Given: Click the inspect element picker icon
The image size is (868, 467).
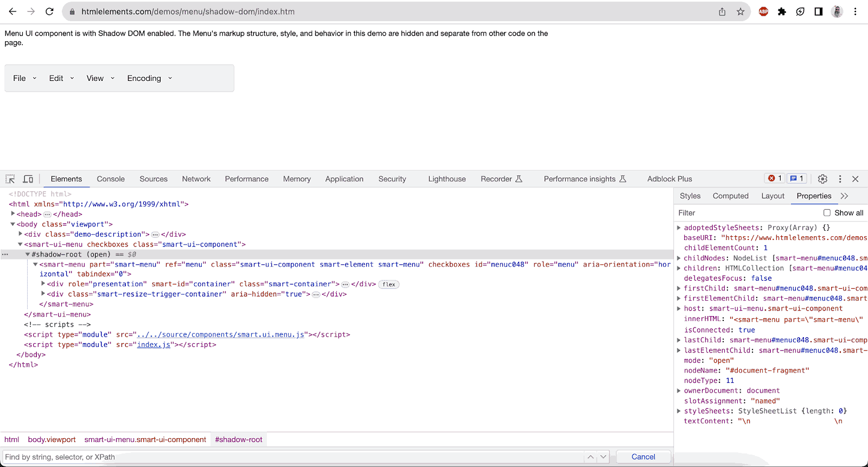Looking at the screenshot, I should coord(10,179).
